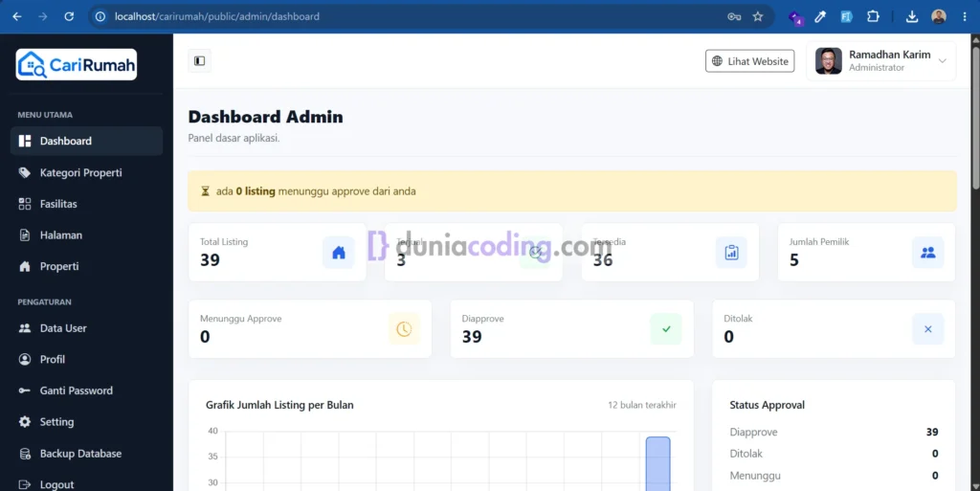The width and height of the screenshot is (980, 491).
Task: Click the administrator profile photo
Action: click(x=829, y=61)
